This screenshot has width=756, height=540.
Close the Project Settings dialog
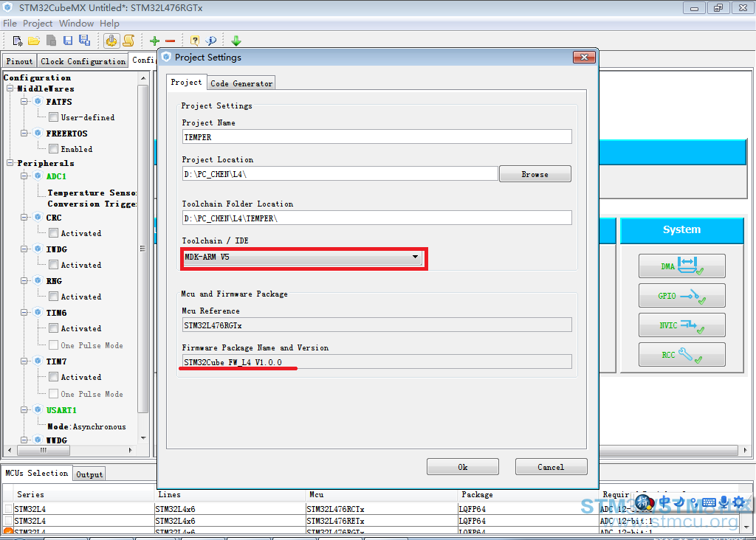point(585,57)
